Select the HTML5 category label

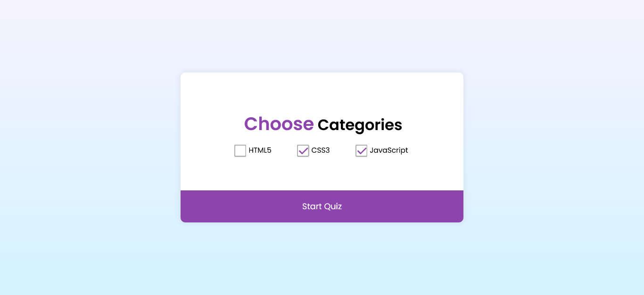tap(260, 150)
